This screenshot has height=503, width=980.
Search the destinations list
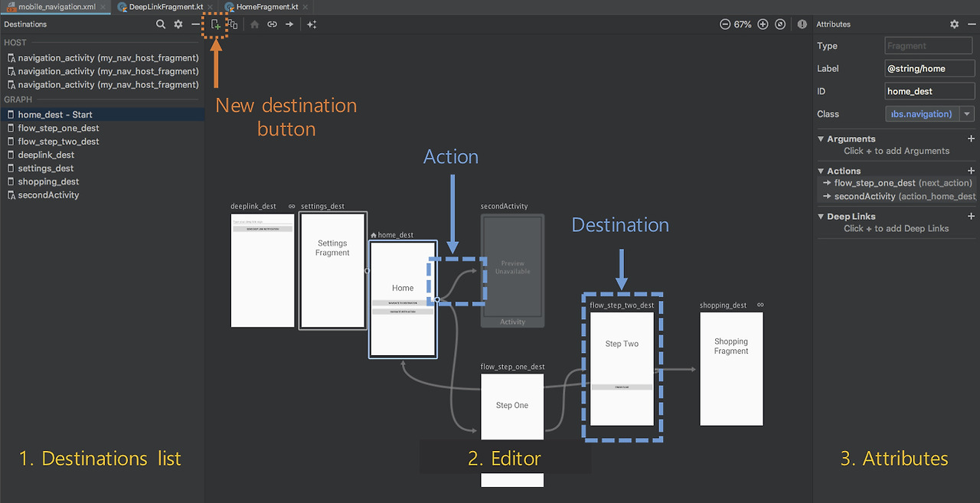tap(161, 24)
